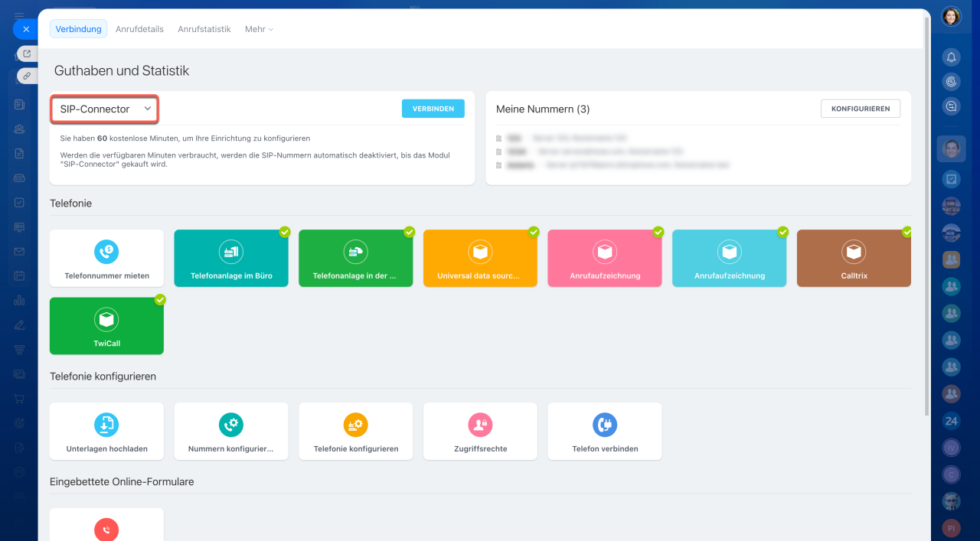980x541 pixels.
Task: Open the Telefonnummer mieten tile
Action: (106, 258)
